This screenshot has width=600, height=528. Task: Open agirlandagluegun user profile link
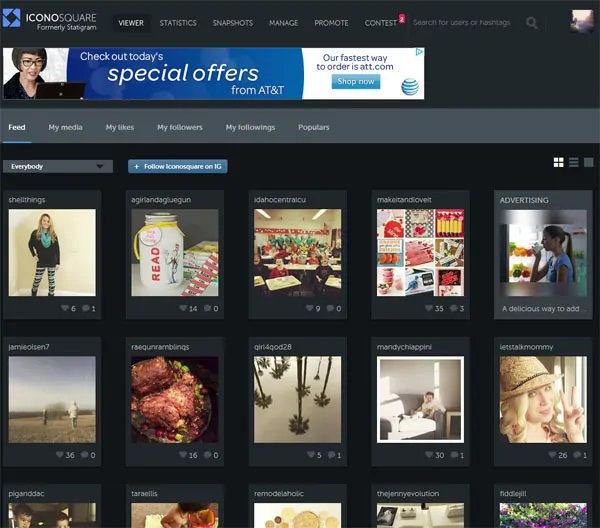click(161, 200)
